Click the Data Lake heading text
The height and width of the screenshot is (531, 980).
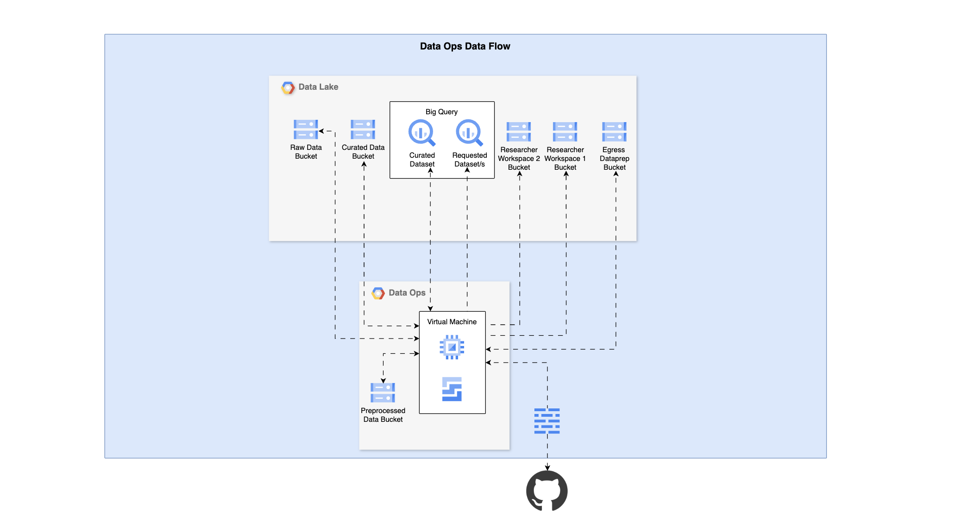pyautogui.click(x=318, y=87)
